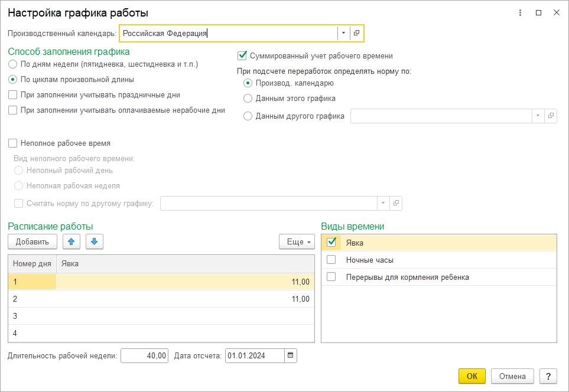Open Российская Федерация calendar record icon

[356, 33]
